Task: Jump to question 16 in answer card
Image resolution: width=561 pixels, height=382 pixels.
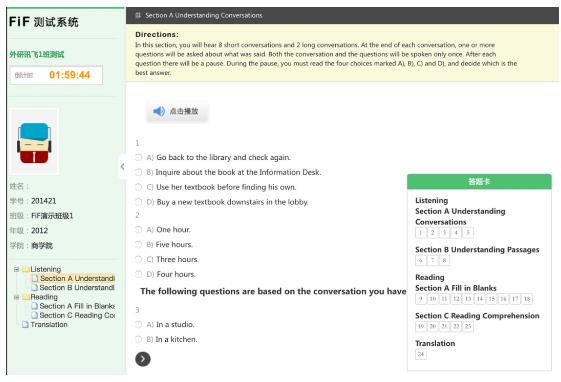Action: [x=503, y=299]
